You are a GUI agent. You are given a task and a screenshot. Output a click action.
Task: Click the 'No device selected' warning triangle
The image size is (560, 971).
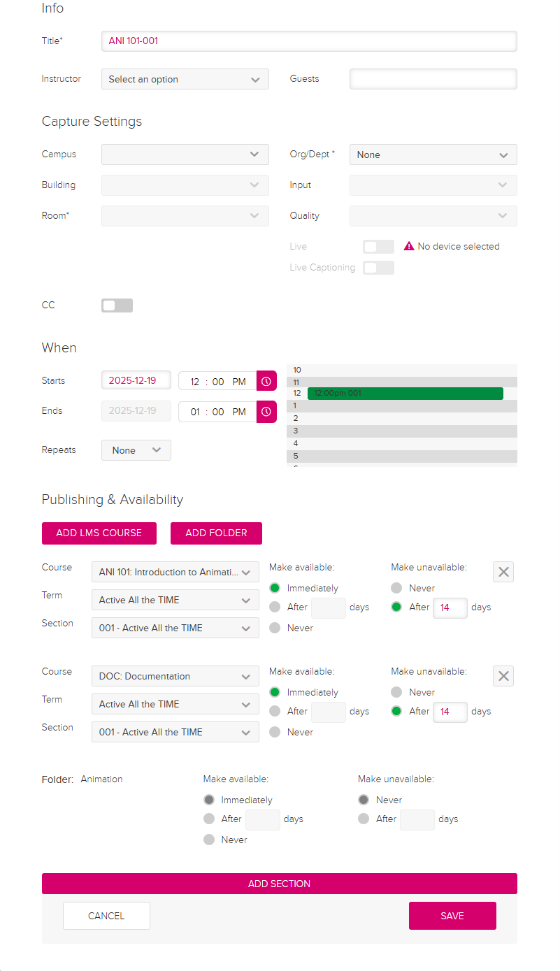click(x=409, y=246)
